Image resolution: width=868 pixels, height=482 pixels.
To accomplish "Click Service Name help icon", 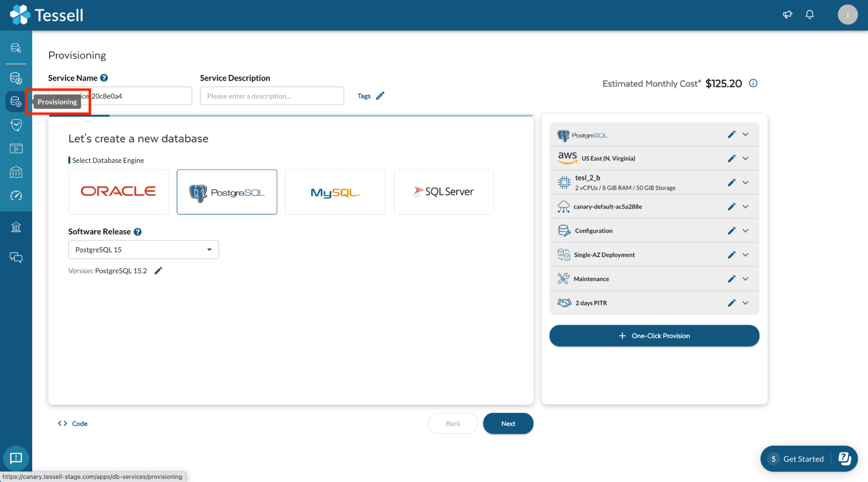I will (104, 78).
